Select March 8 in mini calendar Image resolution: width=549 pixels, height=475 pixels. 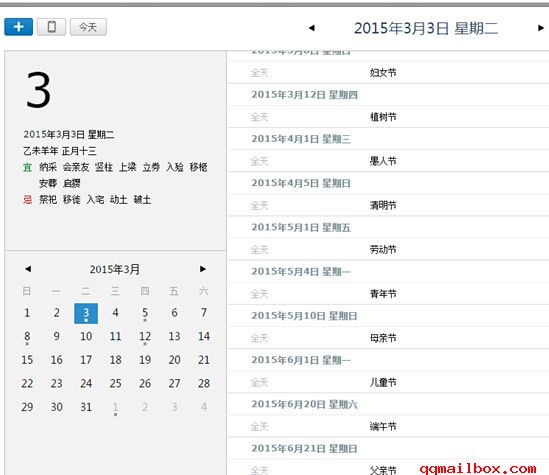[x=27, y=336]
